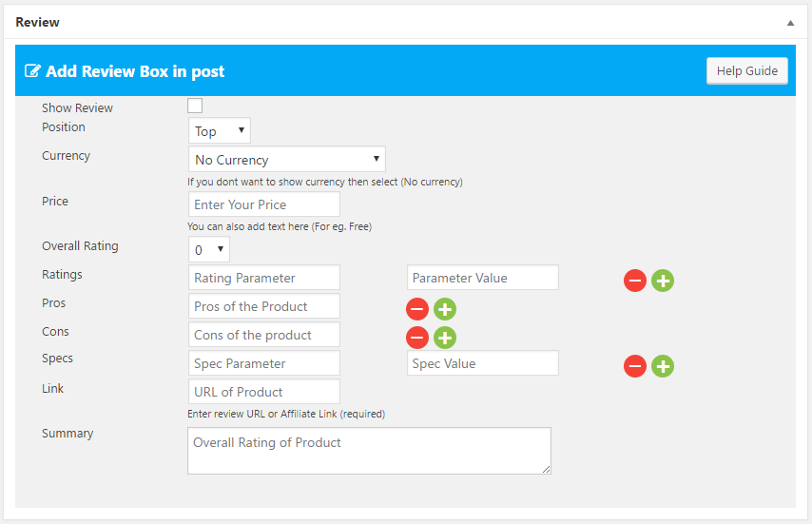Click the green plus icon in Ratings row
This screenshot has height=524, width=812.
coord(663,281)
